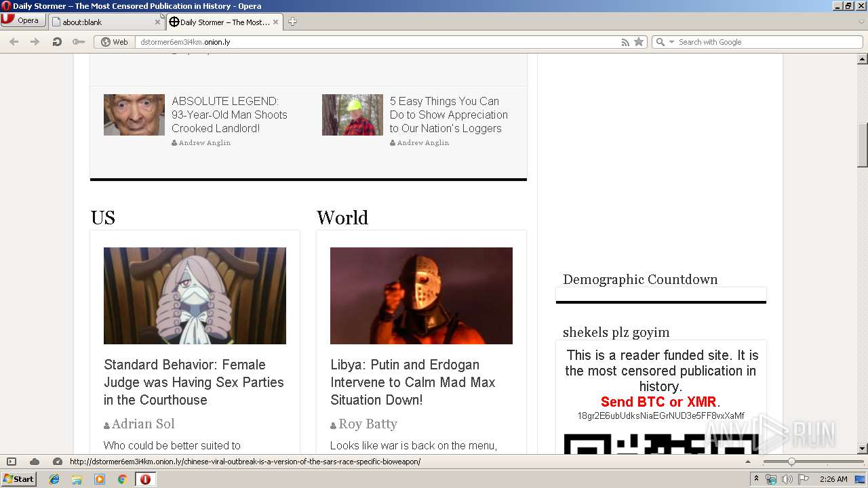Open the loggers article thumbnail
The height and width of the screenshot is (488, 868).
[353, 115]
